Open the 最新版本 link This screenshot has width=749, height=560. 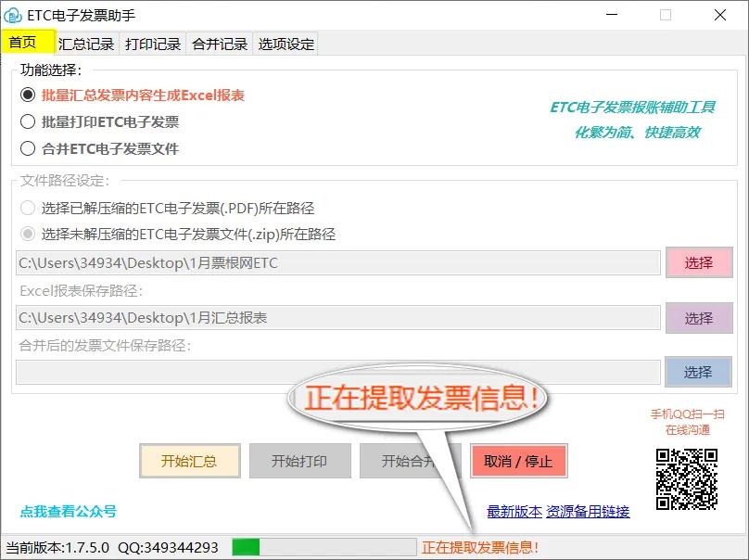click(514, 512)
